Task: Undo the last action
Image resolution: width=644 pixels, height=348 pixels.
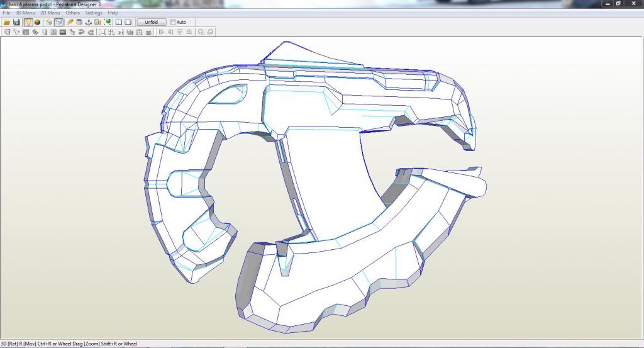Action: tap(81, 32)
